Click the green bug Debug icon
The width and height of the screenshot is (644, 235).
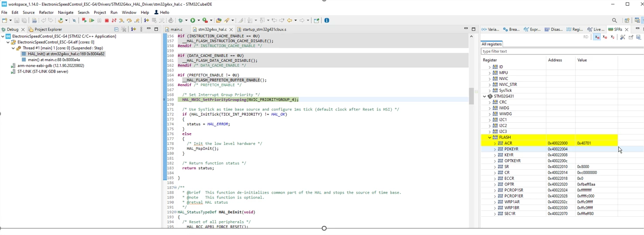coord(180,20)
